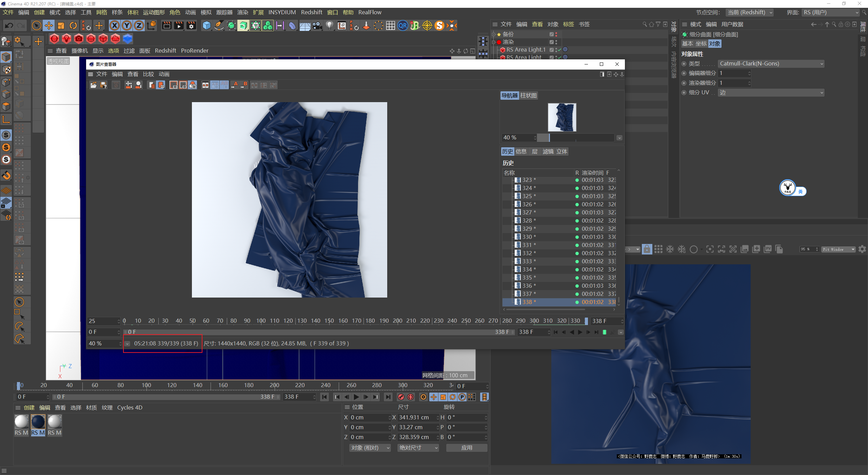Click the Edit Render Settings clapperboard icon

click(x=191, y=26)
